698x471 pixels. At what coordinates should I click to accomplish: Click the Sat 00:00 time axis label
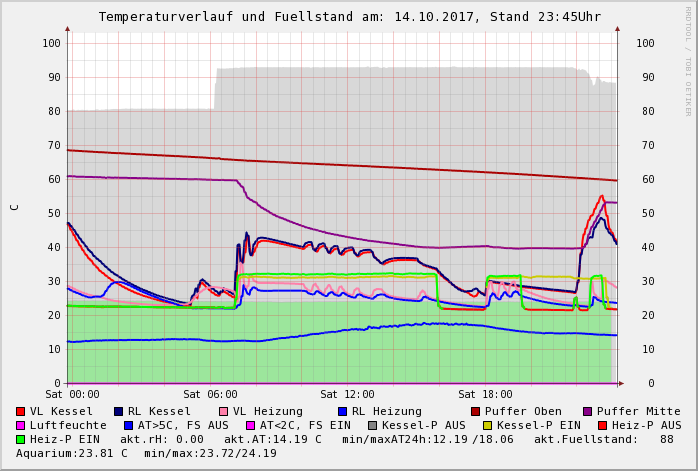72,395
